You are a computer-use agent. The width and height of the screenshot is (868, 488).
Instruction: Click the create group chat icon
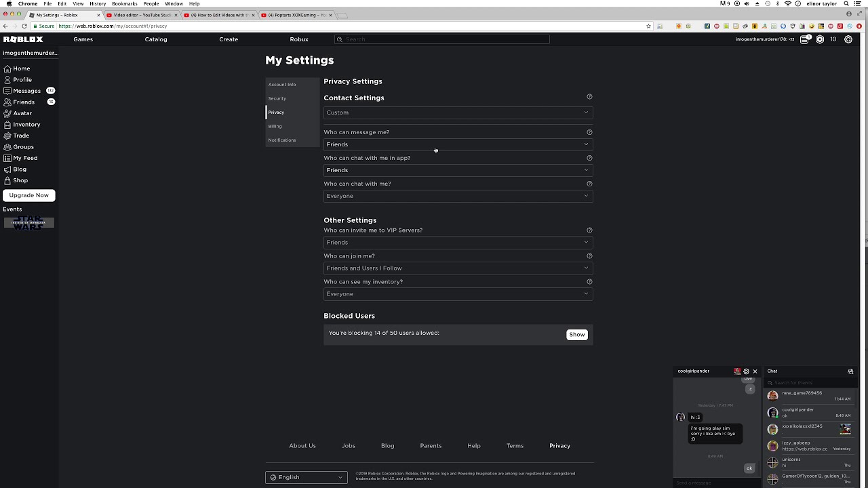tap(850, 371)
